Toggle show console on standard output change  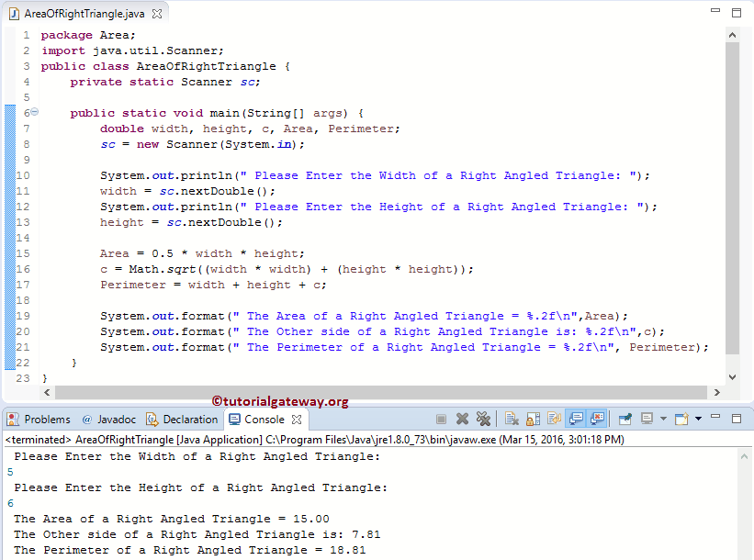point(576,420)
